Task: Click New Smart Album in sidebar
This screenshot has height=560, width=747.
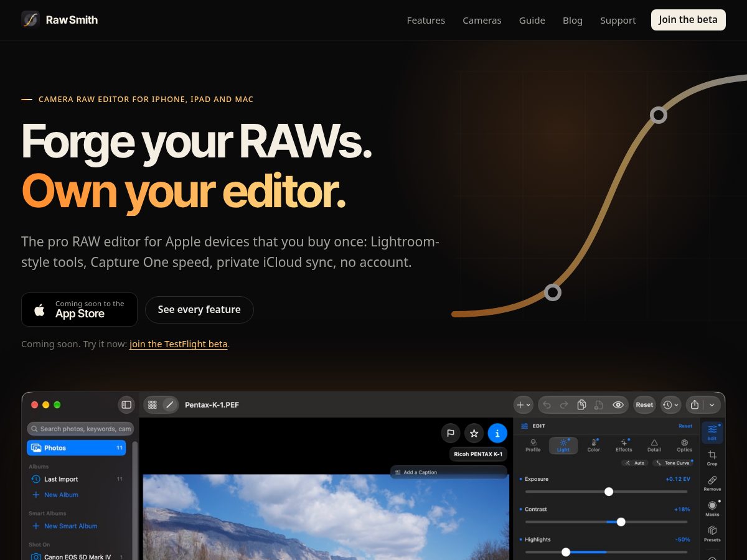Action: point(64,526)
